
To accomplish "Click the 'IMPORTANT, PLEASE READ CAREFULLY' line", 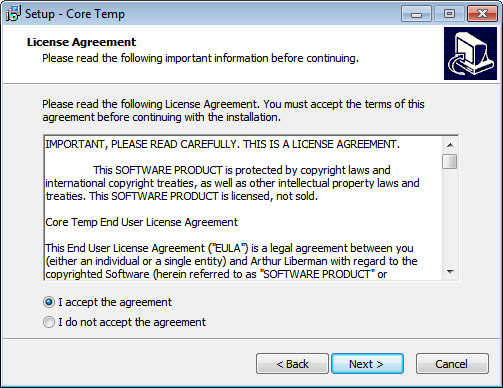I will 222,144.
